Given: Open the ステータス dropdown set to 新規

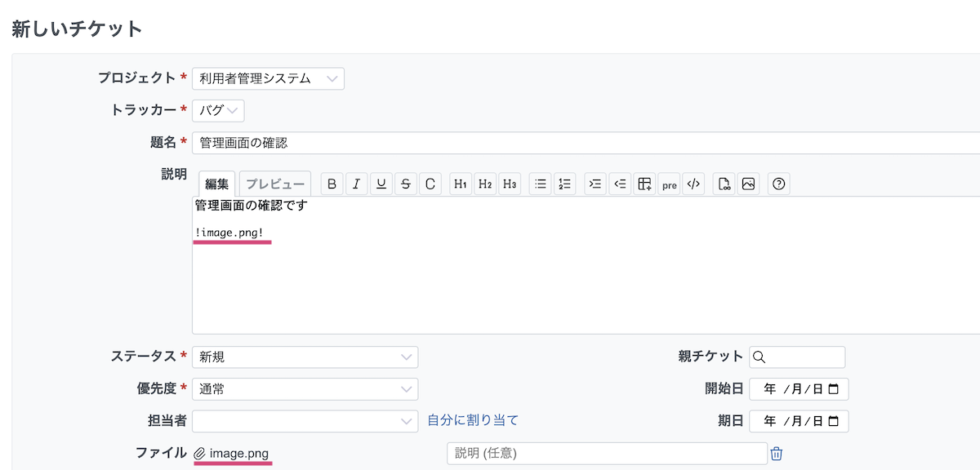Looking at the screenshot, I should pos(305,357).
